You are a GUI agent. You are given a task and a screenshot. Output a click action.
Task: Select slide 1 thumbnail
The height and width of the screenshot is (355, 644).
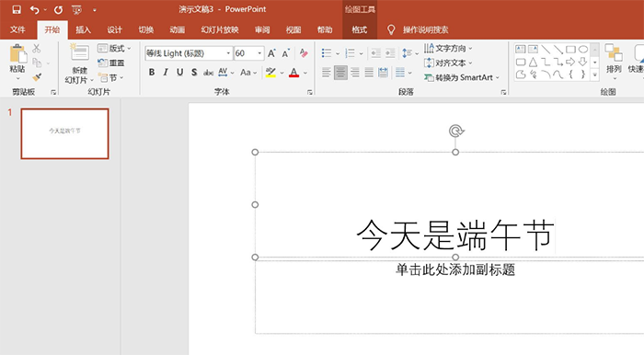(x=65, y=133)
